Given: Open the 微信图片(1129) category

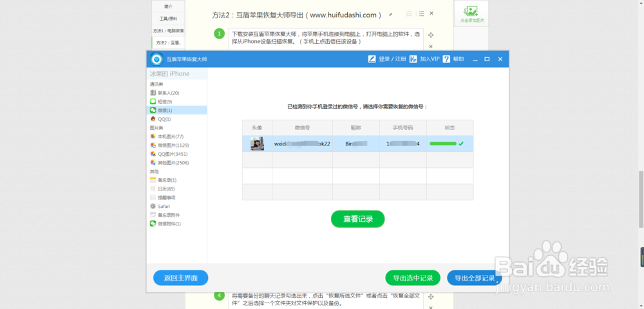Looking at the screenshot, I should [177, 145].
